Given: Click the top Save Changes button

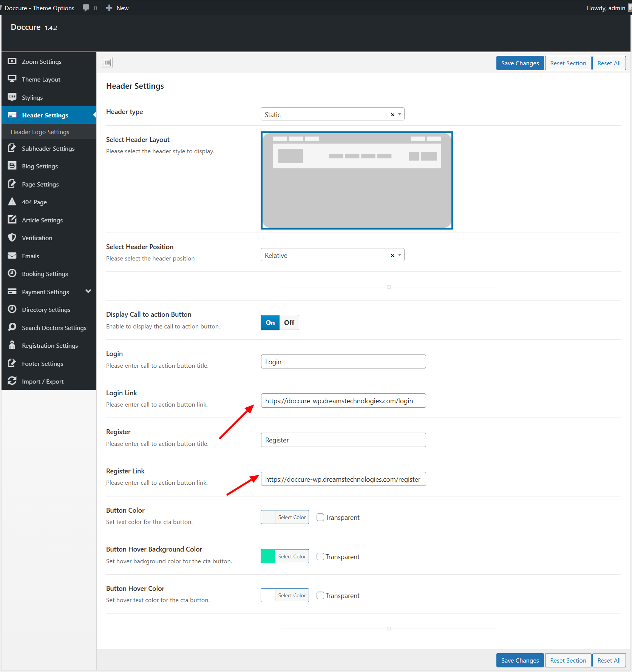Looking at the screenshot, I should coord(520,63).
